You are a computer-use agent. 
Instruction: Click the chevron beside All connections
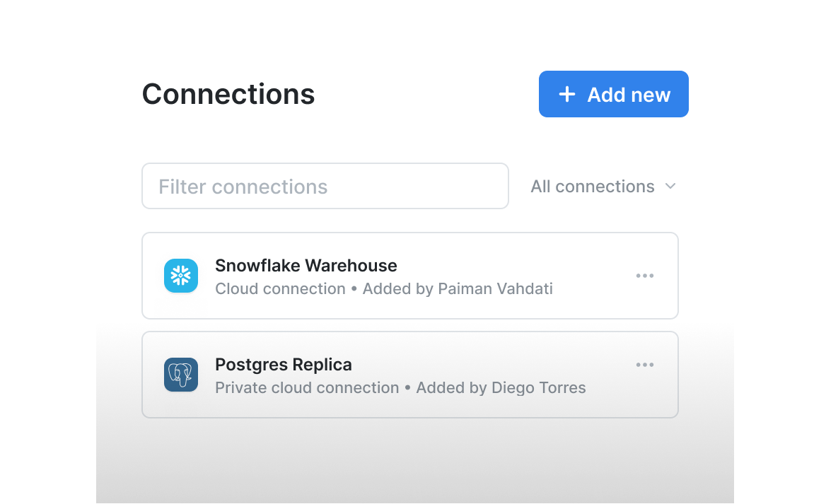pyautogui.click(x=670, y=186)
